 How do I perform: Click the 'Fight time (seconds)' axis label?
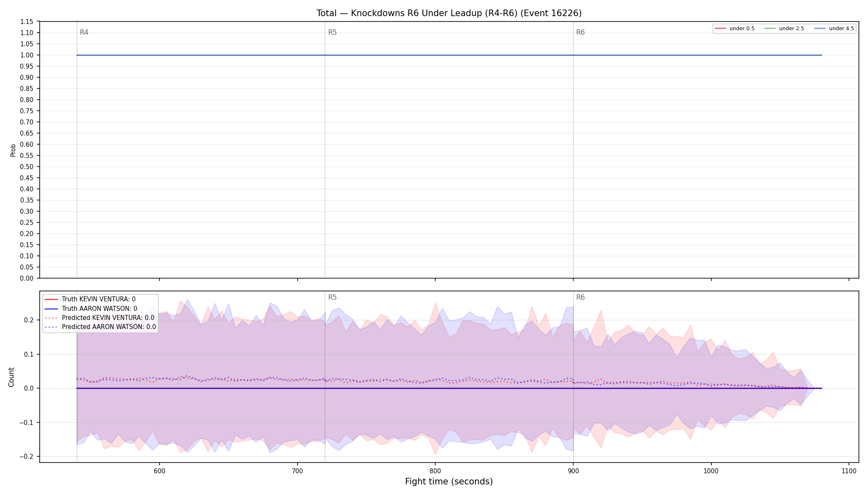tap(449, 482)
